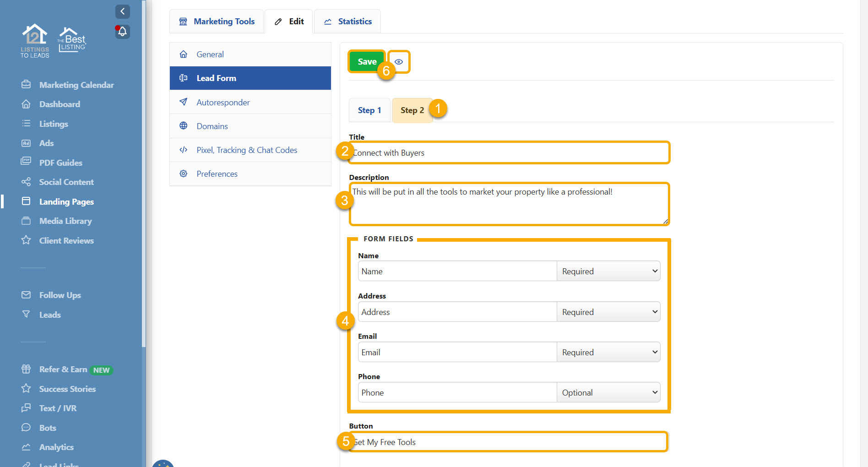Open the Autoresponder settings page
Screen dimensions: 868x467
coord(223,102)
